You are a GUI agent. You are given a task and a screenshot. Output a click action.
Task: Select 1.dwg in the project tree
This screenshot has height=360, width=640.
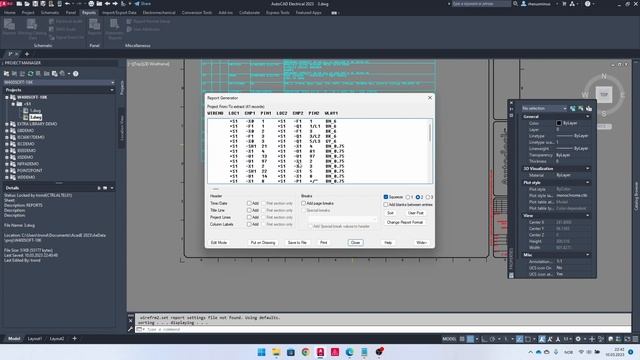coord(36,111)
